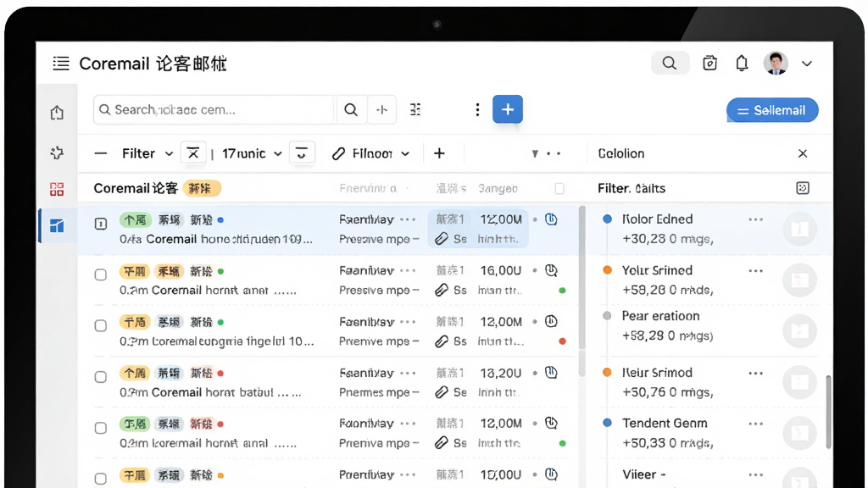Click the magnifier next to search field

(351, 109)
